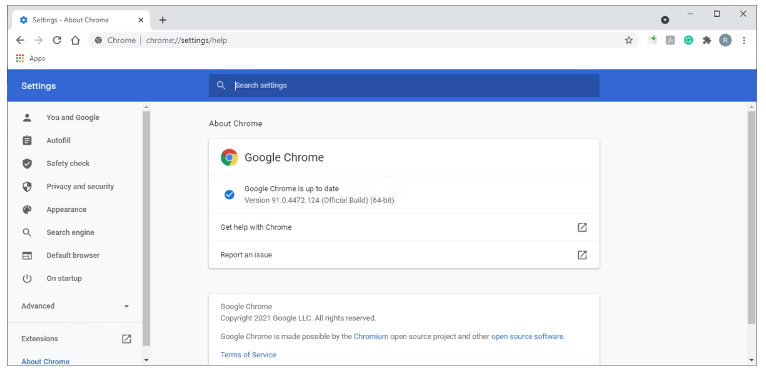Open the tab search dropdown arrow

coord(664,20)
